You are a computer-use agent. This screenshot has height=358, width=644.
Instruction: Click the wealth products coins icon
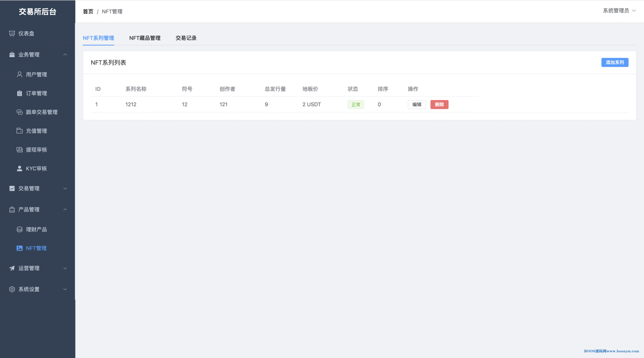point(19,229)
